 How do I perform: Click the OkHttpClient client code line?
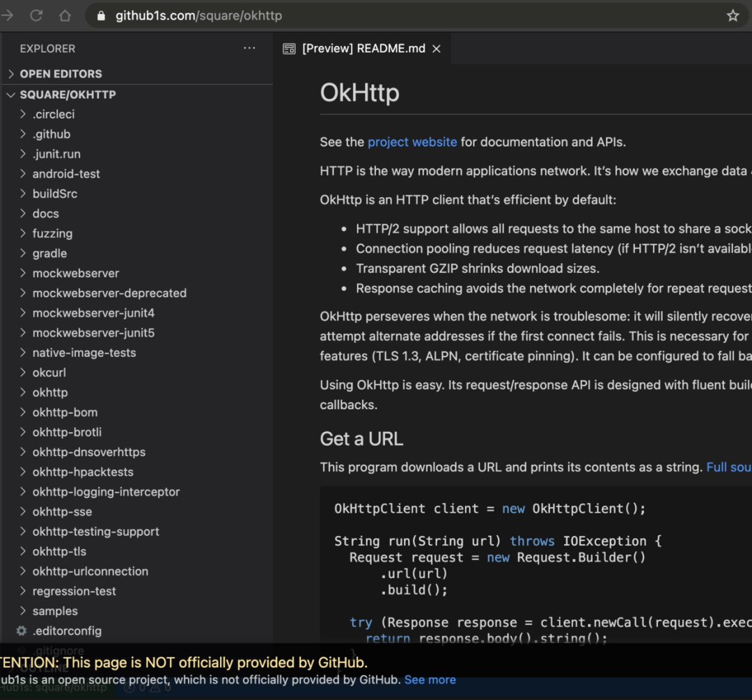click(x=489, y=509)
